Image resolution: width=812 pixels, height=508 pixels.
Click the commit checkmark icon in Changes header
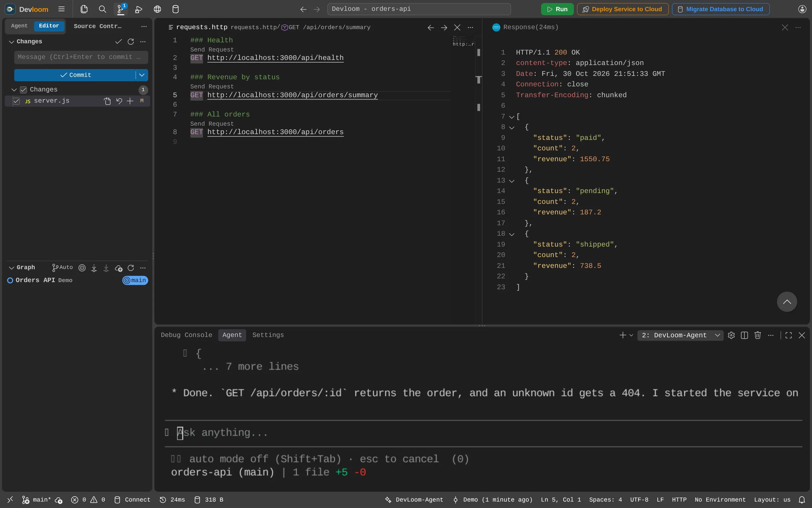[118, 41]
